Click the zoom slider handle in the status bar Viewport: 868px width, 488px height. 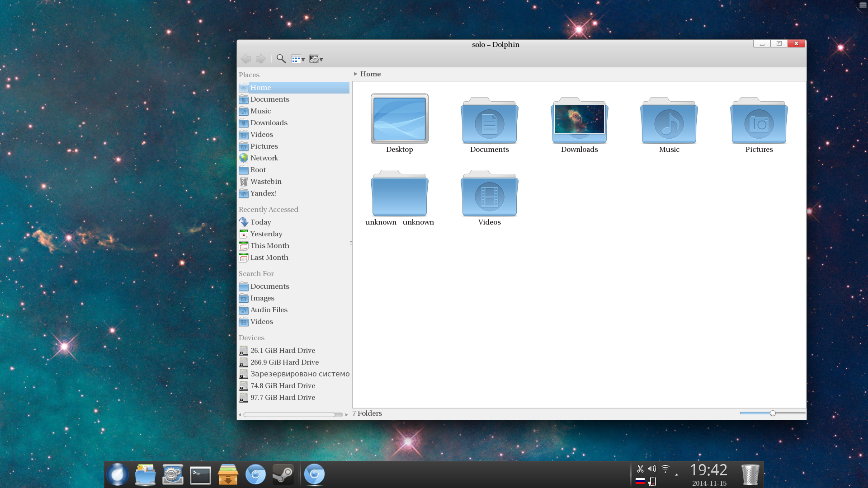pos(773,413)
